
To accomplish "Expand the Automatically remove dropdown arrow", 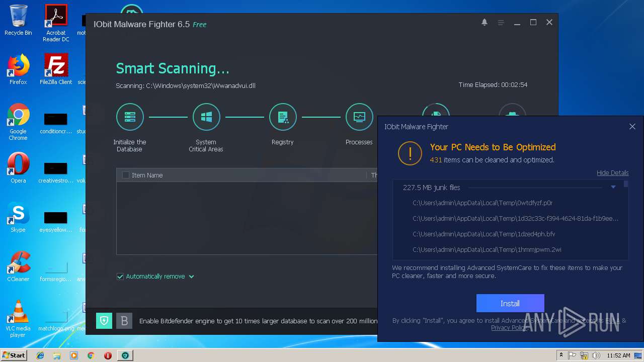I will 191,277.
